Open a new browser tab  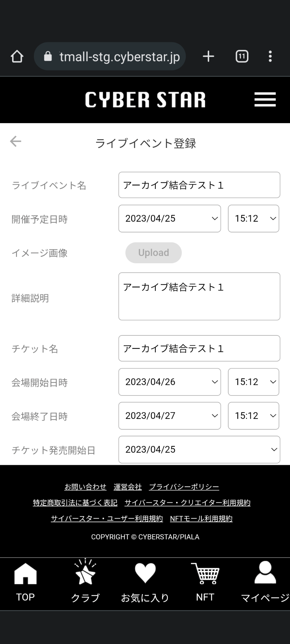[x=208, y=56]
